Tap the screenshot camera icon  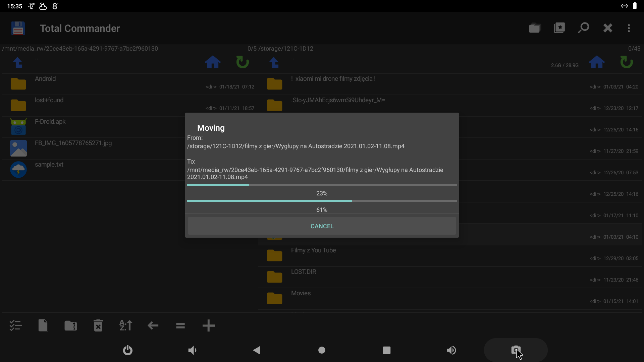click(516, 350)
